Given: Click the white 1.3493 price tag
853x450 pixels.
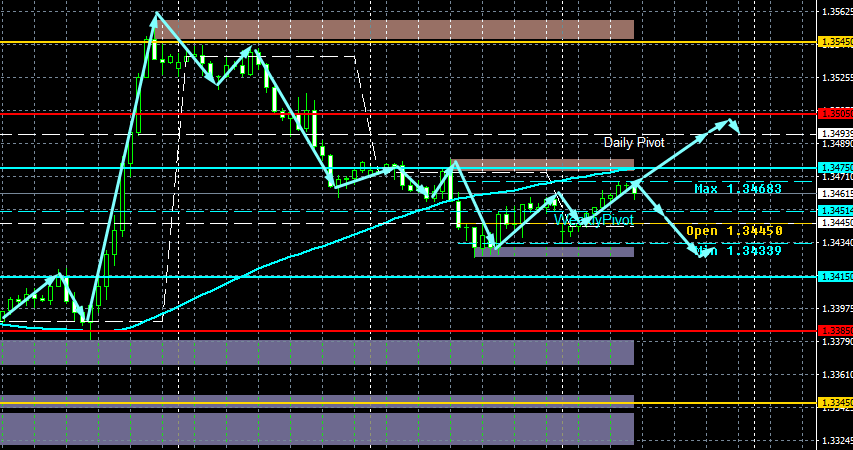Looking at the screenshot, I should point(835,134).
